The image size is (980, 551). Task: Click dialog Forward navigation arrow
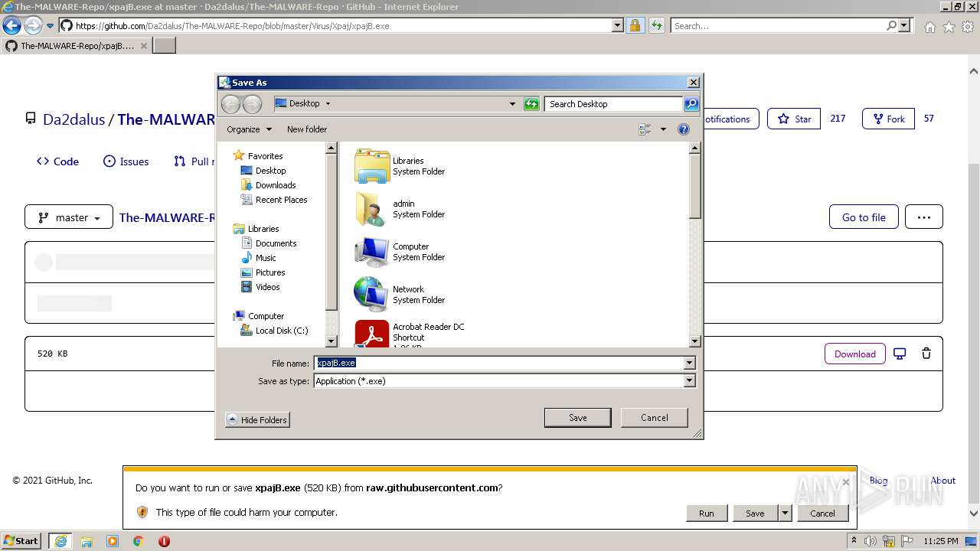[x=252, y=104]
